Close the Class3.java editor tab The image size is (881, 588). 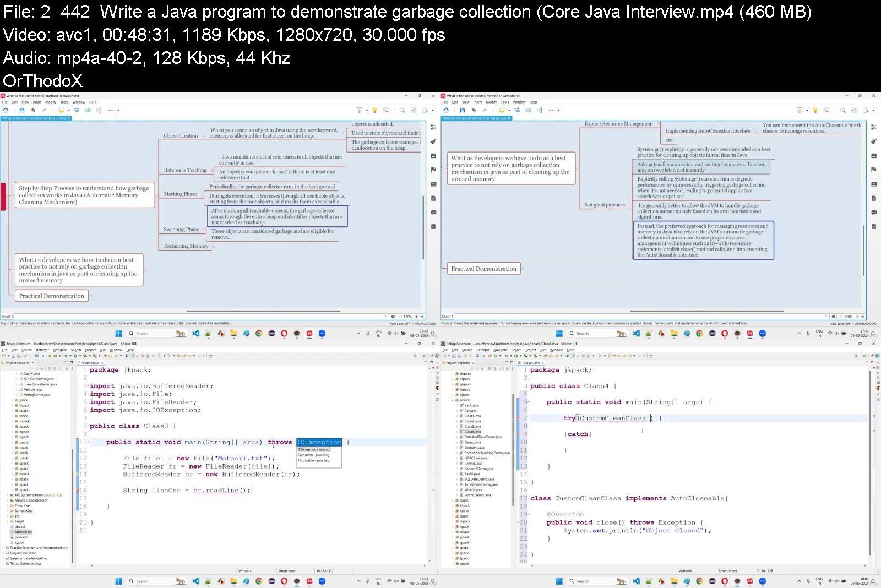coord(102,363)
